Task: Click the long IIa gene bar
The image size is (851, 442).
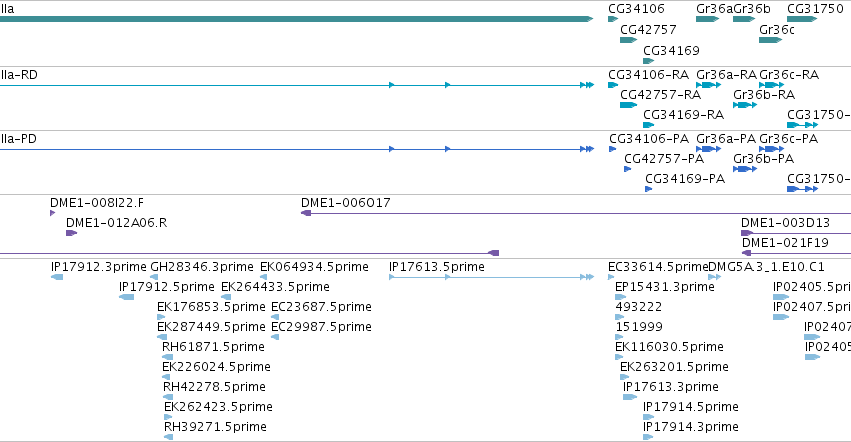Action: click(x=296, y=19)
